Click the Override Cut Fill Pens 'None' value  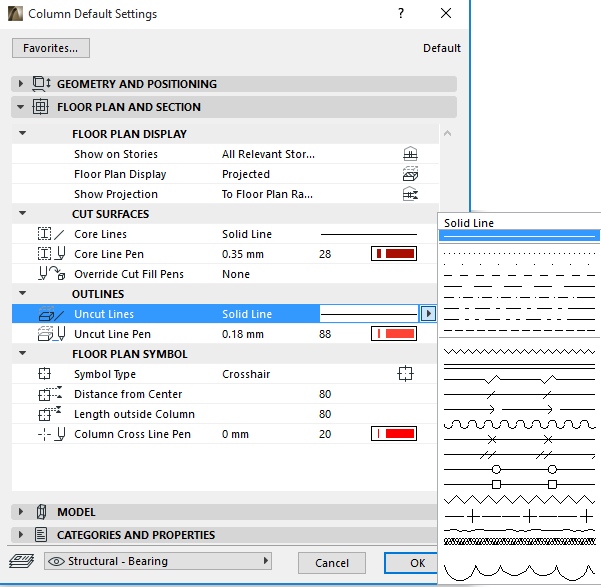tap(236, 274)
